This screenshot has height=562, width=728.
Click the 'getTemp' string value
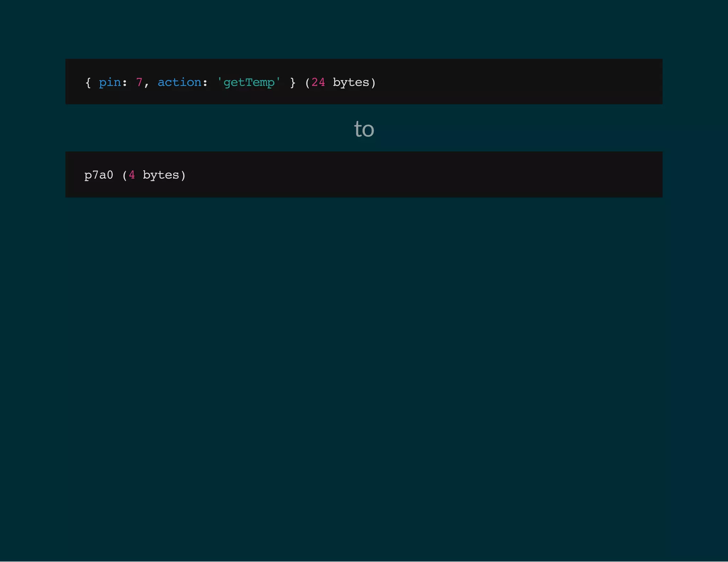249,82
